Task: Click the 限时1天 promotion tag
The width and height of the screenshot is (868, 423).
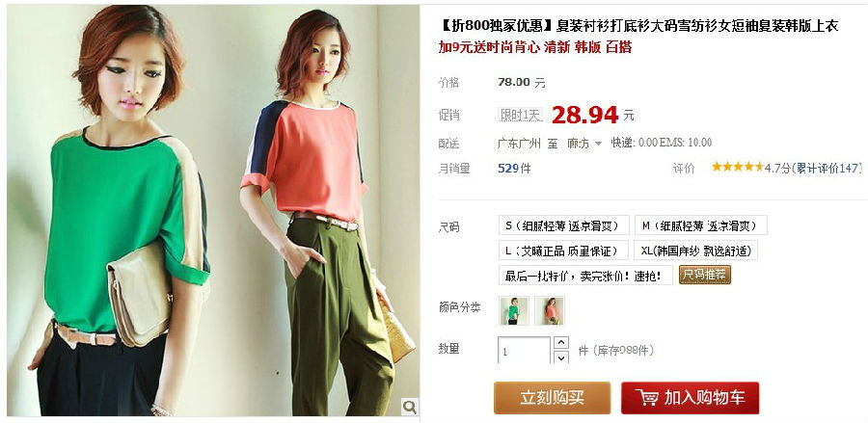Action: [521, 115]
